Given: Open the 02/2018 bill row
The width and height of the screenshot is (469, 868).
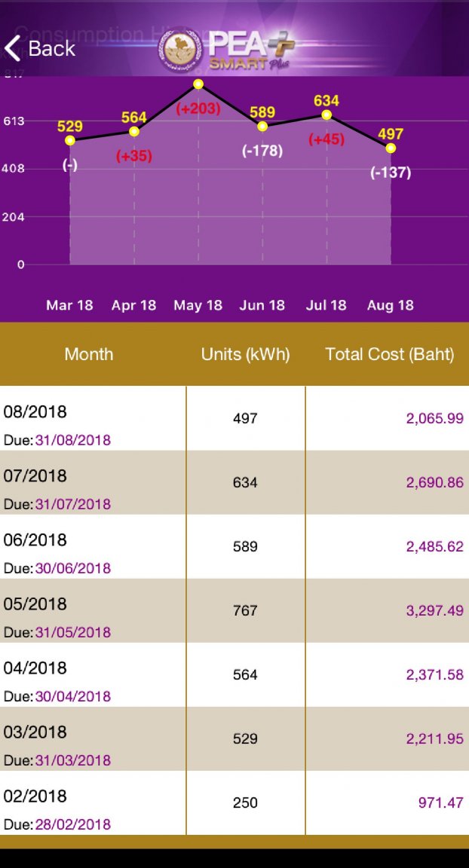Looking at the screenshot, I should 234,803.
